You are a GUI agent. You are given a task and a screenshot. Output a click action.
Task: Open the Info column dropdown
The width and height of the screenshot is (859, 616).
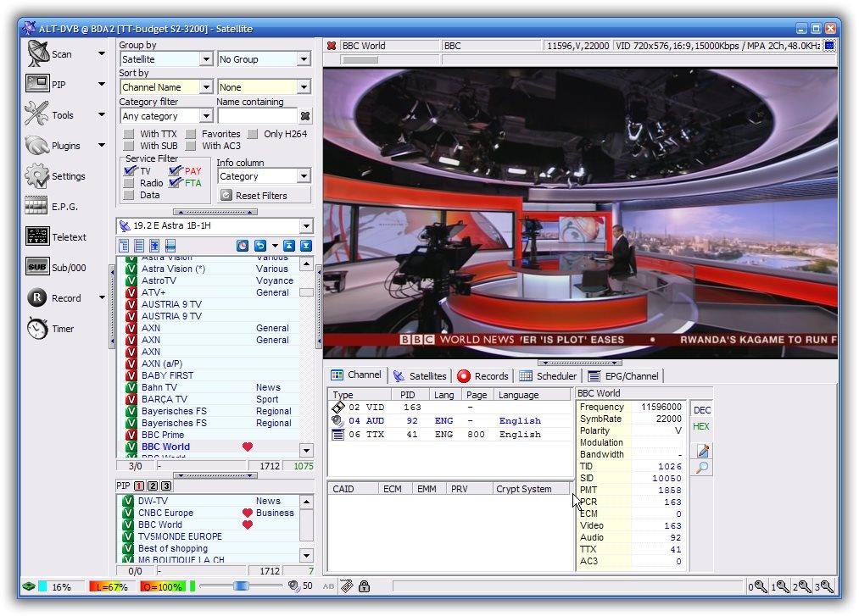[304, 176]
